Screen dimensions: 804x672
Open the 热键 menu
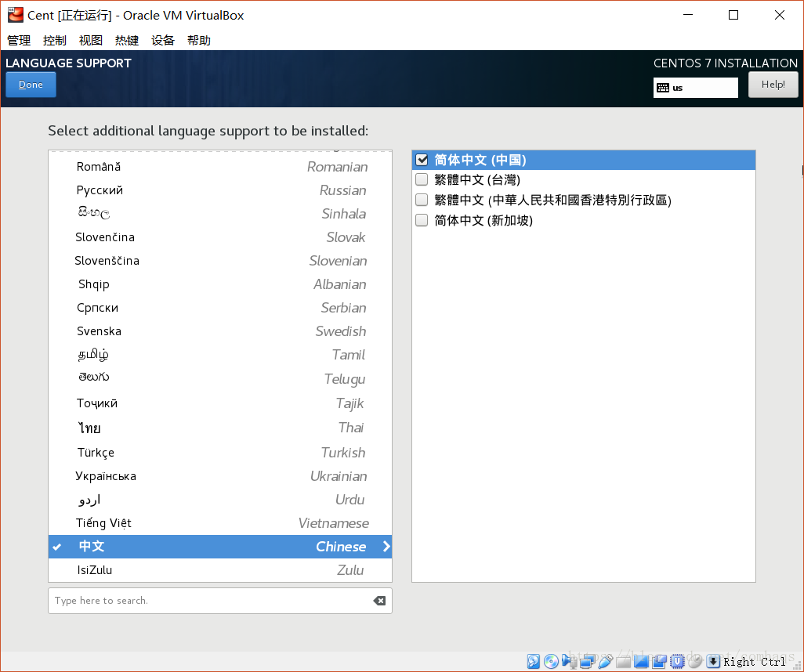click(127, 41)
